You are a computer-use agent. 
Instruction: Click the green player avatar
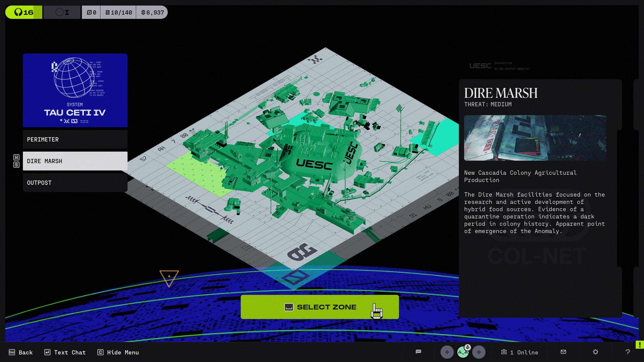pyautogui.click(x=463, y=353)
